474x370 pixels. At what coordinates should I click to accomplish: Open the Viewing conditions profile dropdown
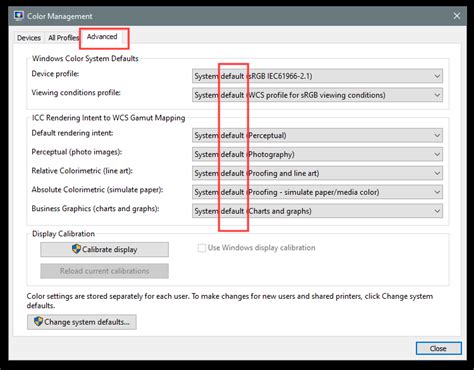click(317, 95)
